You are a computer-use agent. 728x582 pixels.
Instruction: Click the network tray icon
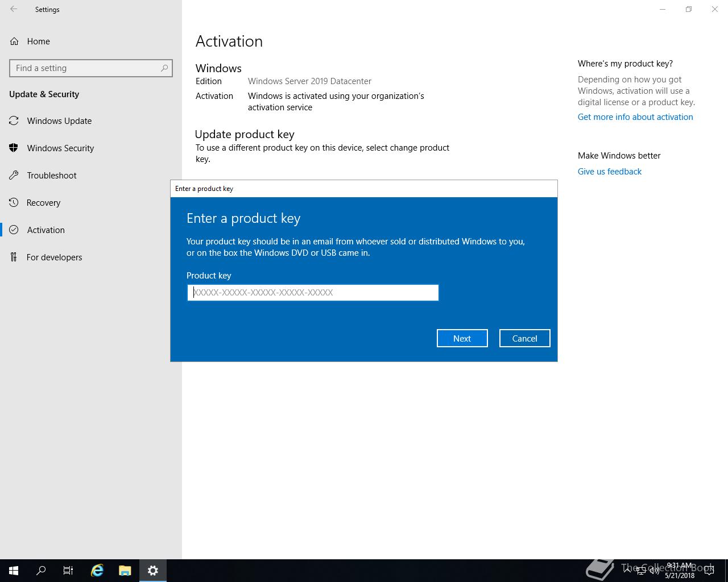641,571
